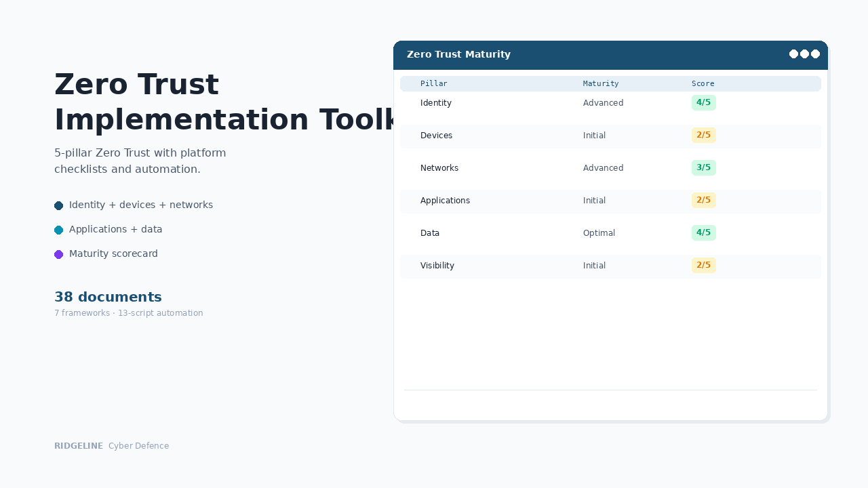Click the Networks score badge showing 3/5
868x488 pixels.
coord(703,167)
